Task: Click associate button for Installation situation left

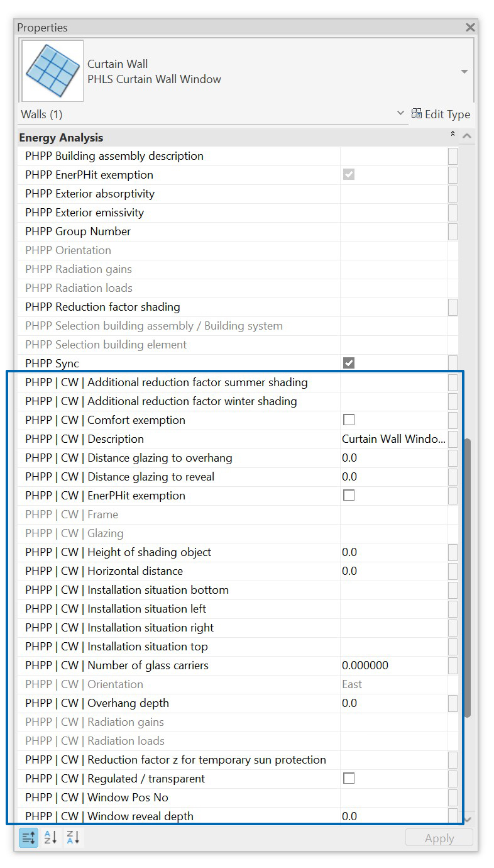Action: (x=453, y=609)
